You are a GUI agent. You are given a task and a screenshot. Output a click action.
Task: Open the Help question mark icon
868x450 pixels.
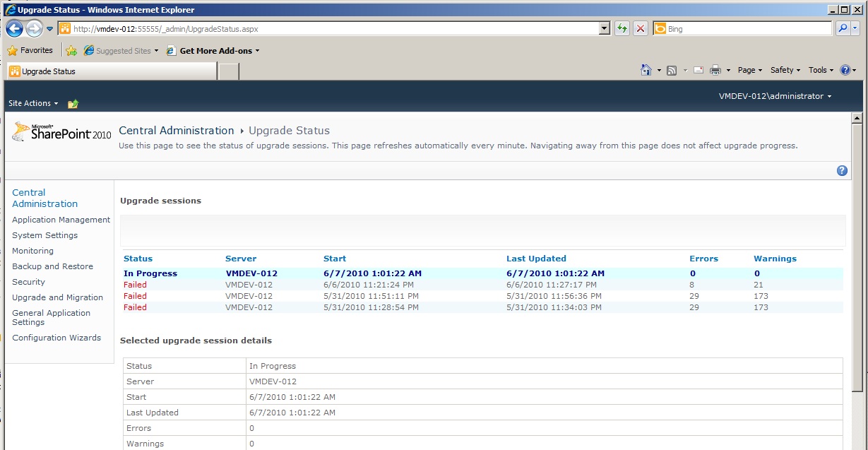click(841, 170)
